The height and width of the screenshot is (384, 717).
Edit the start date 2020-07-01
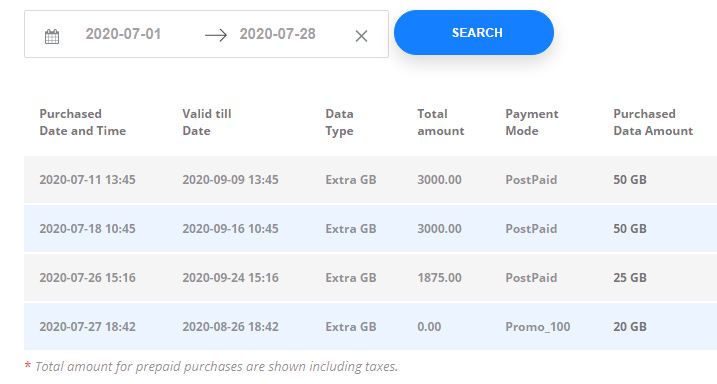[123, 34]
